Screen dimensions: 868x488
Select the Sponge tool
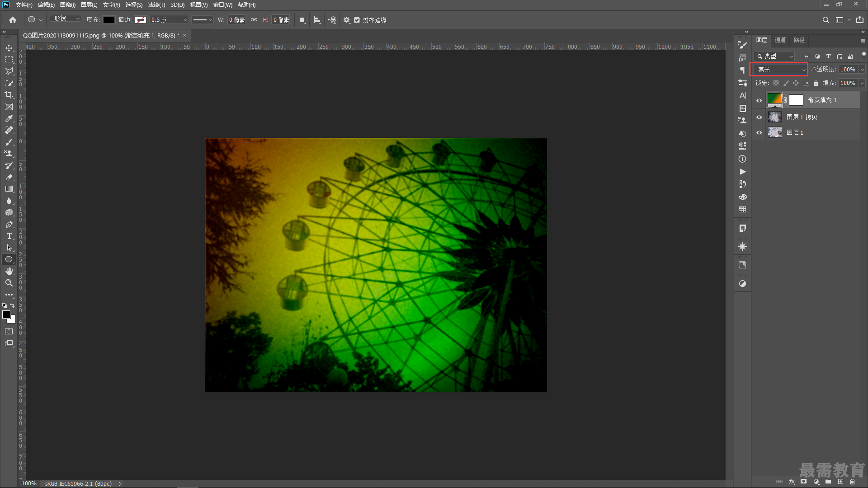(x=9, y=212)
